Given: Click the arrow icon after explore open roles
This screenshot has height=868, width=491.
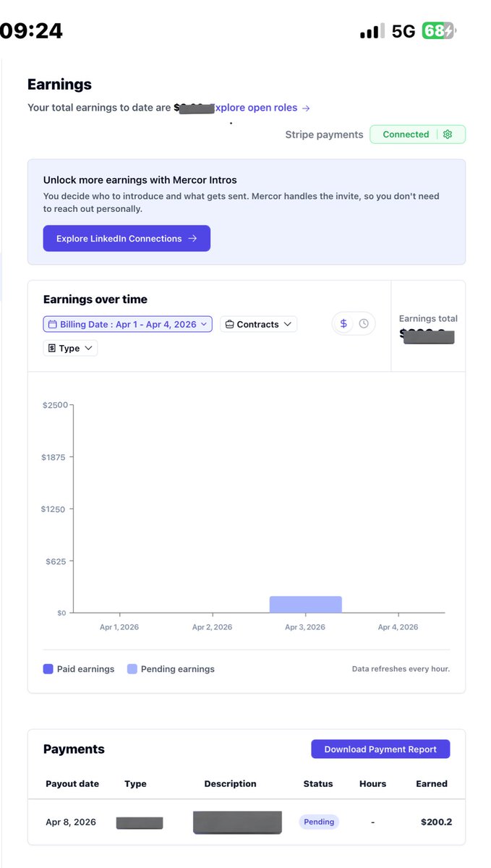Looking at the screenshot, I should [306, 108].
